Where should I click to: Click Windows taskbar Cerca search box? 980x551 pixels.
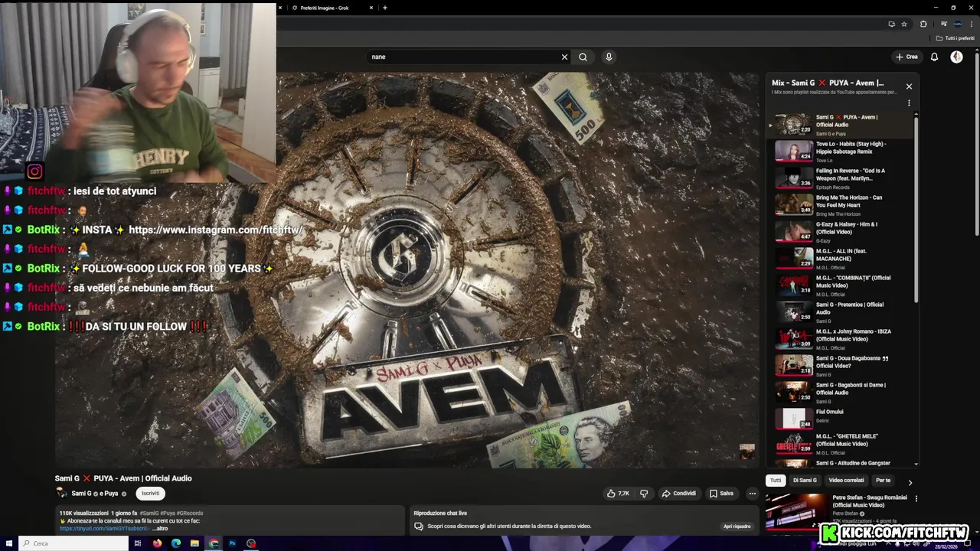[x=73, y=543]
